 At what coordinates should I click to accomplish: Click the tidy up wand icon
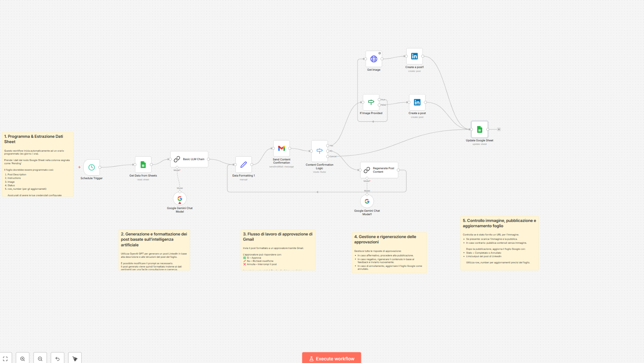(74, 358)
